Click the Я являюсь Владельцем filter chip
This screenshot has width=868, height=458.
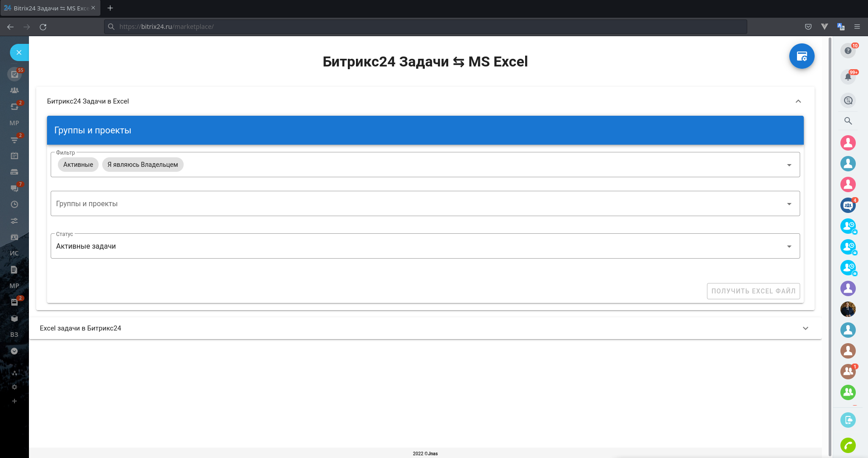pyautogui.click(x=143, y=165)
